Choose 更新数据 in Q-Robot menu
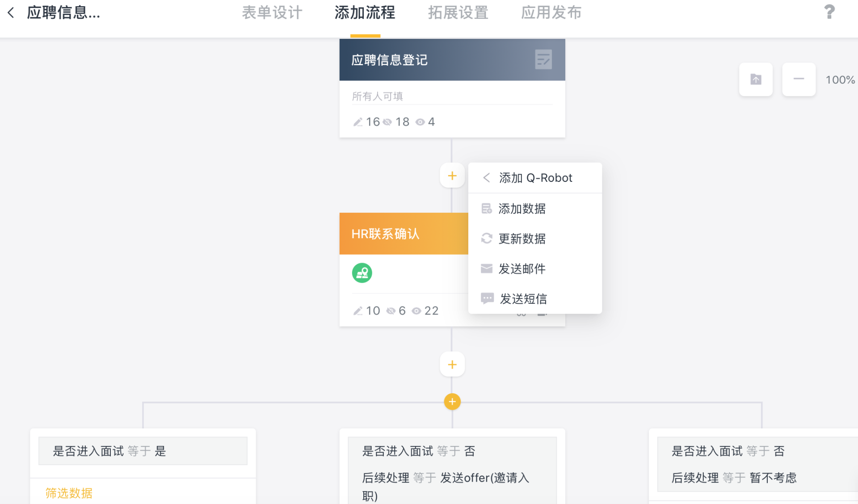The width and height of the screenshot is (858, 504). pos(522,239)
